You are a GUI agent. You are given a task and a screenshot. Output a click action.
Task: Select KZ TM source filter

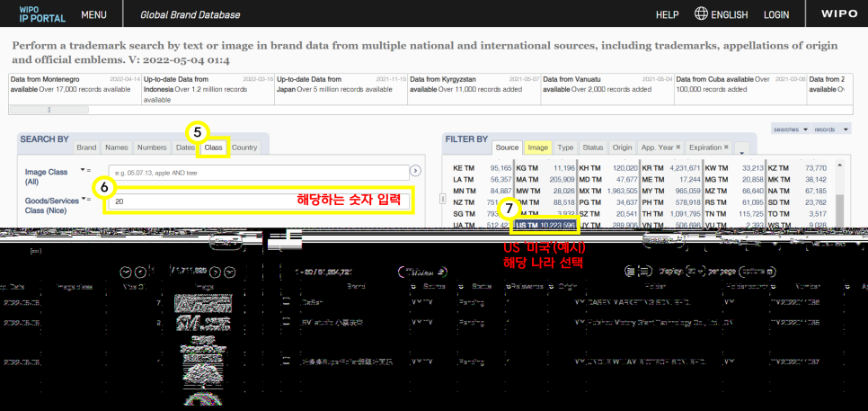click(x=797, y=168)
